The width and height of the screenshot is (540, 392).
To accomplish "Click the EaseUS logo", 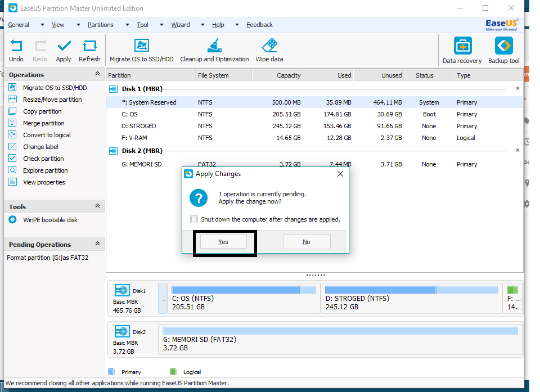I will click(x=501, y=25).
